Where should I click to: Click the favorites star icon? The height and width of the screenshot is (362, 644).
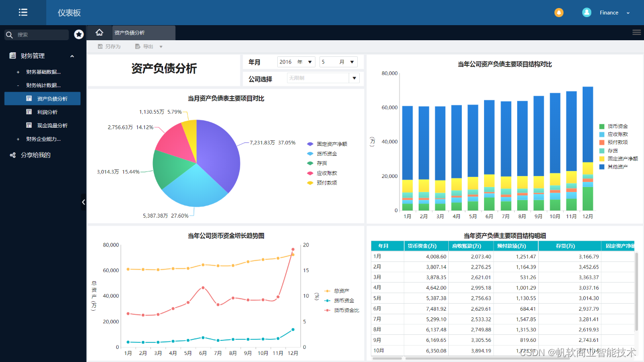coord(79,34)
